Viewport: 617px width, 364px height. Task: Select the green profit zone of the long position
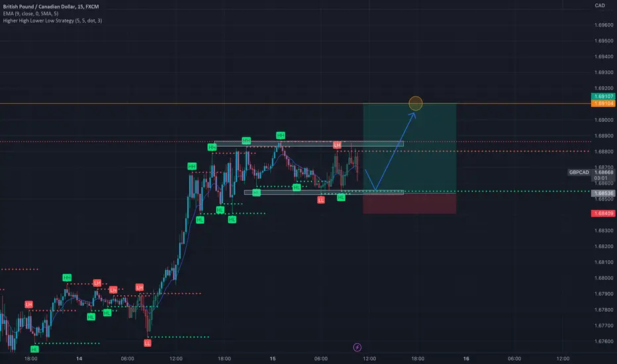(409, 148)
